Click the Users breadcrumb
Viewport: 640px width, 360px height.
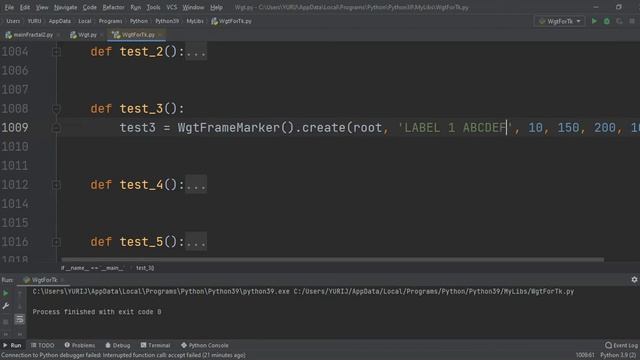click(x=13, y=21)
